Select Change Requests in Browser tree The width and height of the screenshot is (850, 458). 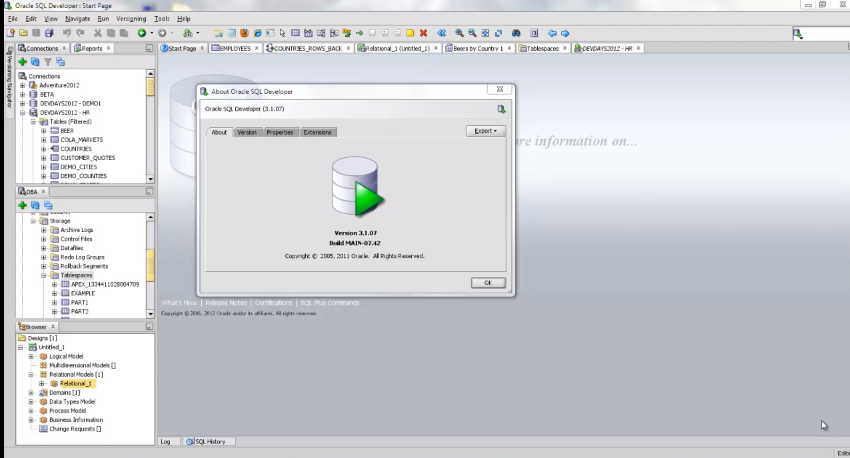(x=75, y=429)
